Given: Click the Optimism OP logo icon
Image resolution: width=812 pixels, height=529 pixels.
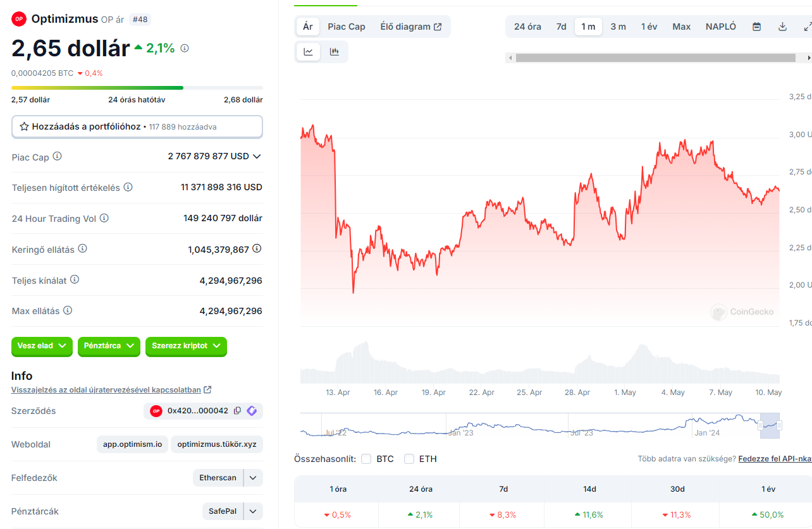Looking at the screenshot, I should (18, 19).
